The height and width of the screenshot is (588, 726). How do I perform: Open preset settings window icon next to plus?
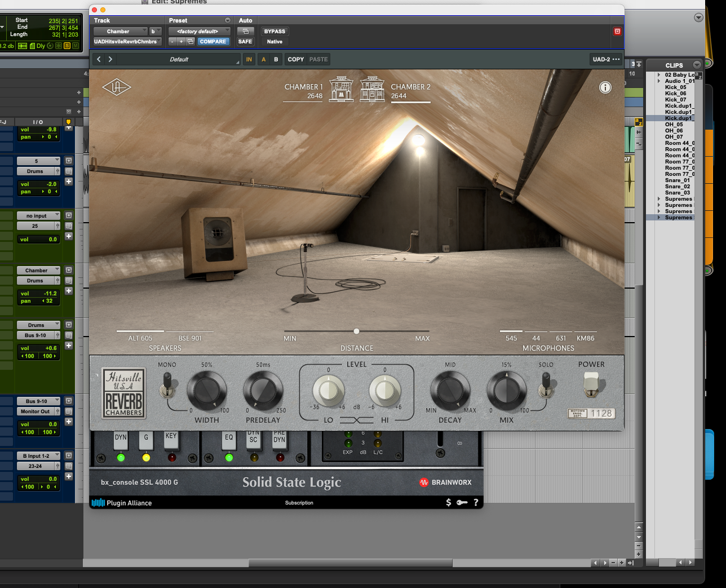(191, 42)
